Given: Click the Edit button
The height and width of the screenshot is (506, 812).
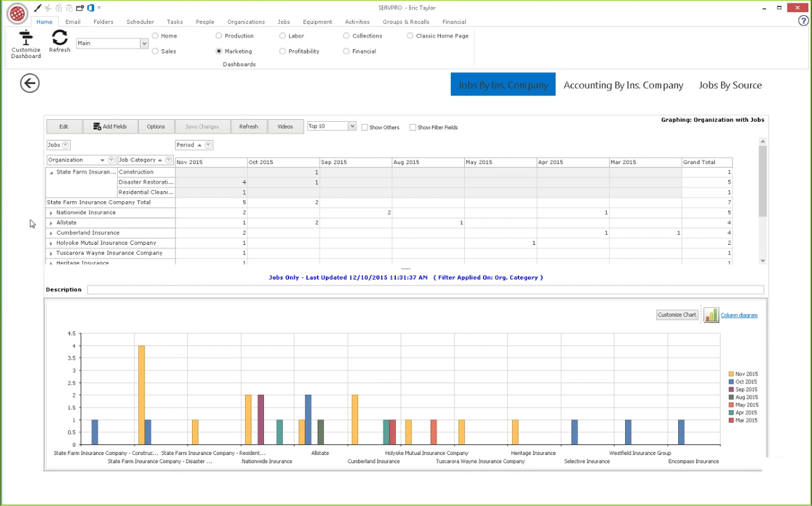Looking at the screenshot, I should [x=64, y=127].
